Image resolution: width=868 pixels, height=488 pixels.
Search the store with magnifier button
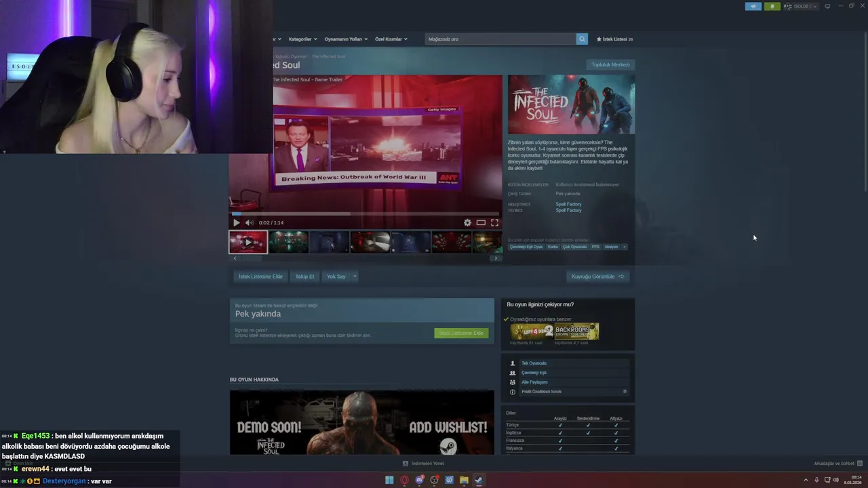coord(582,39)
